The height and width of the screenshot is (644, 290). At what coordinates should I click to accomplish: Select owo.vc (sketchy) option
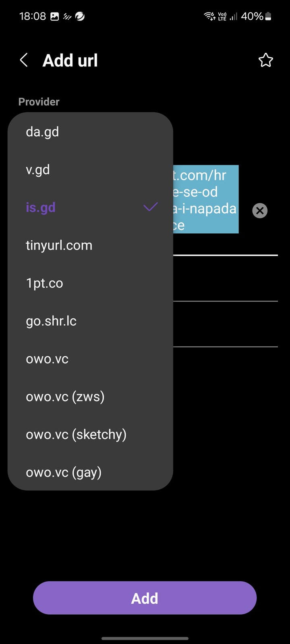tap(90, 434)
